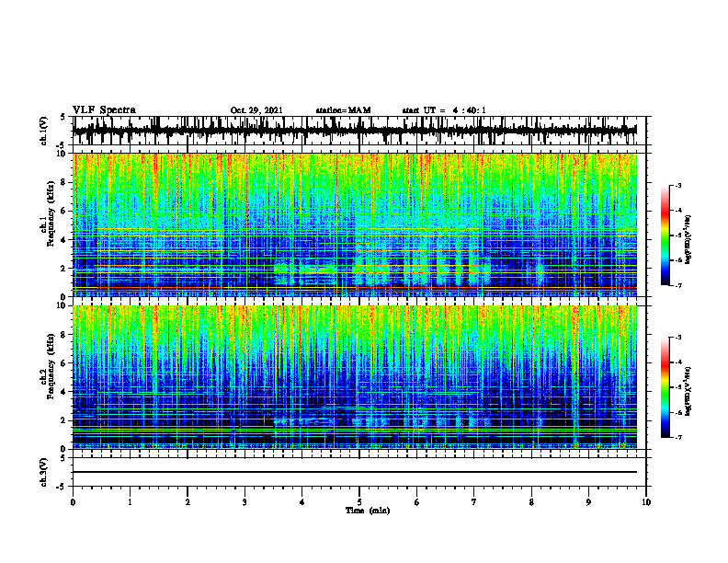Click the "-3" tick on ch.1 colorbar
The height and width of the screenshot is (563, 728).
tap(678, 185)
